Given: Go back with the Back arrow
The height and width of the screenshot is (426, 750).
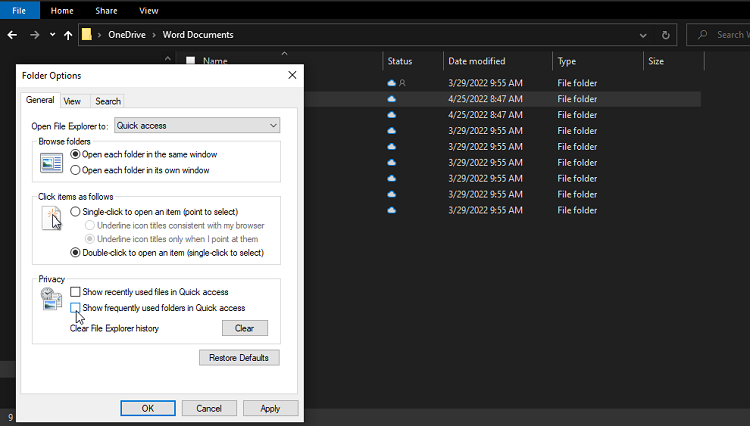Looking at the screenshot, I should pyautogui.click(x=12, y=35).
